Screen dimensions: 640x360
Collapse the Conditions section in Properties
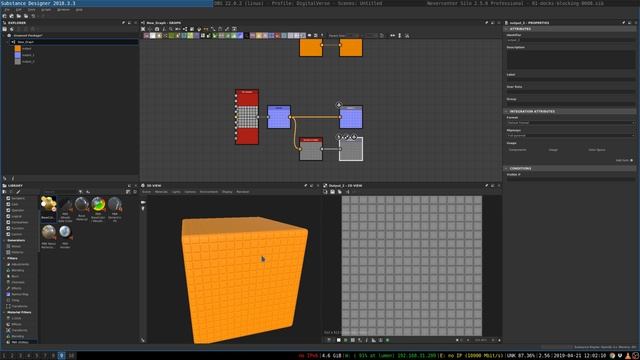click(x=506, y=169)
